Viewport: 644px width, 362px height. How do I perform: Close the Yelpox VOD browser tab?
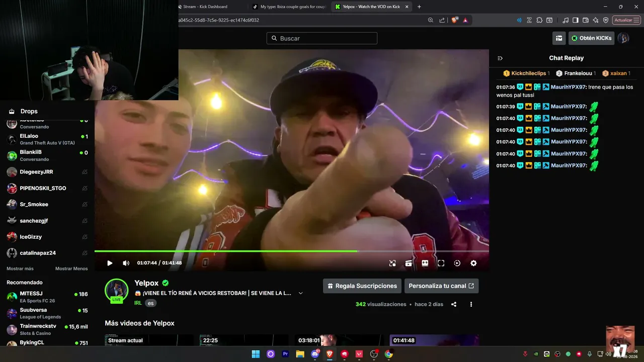coord(407,7)
